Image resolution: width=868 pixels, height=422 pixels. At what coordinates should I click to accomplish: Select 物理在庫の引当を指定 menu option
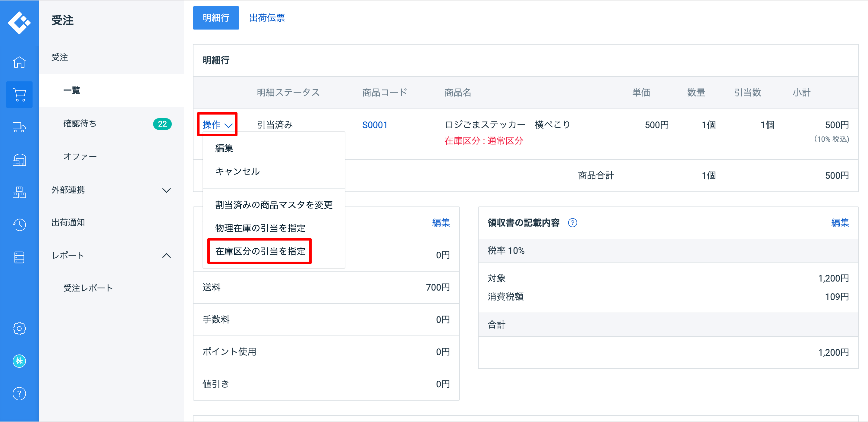point(260,228)
